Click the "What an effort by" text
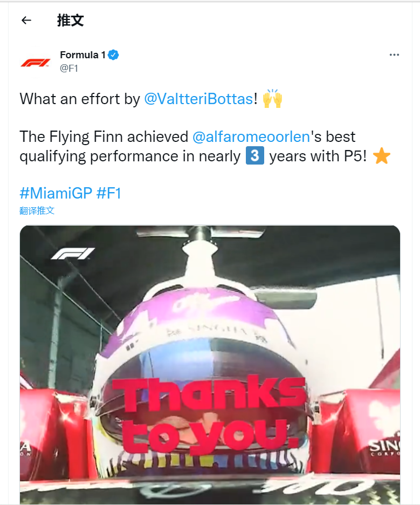The width and height of the screenshot is (420, 505). tap(80, 99)
